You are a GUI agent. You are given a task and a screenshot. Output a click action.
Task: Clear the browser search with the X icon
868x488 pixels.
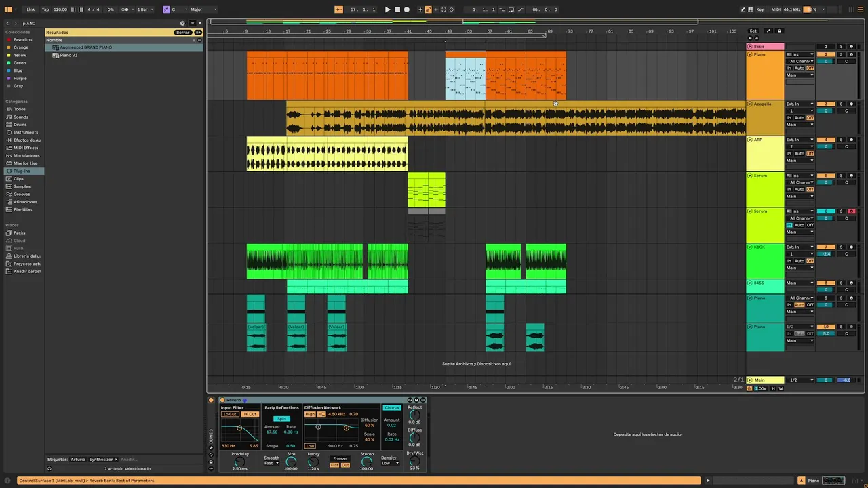(x=182, y=23)
